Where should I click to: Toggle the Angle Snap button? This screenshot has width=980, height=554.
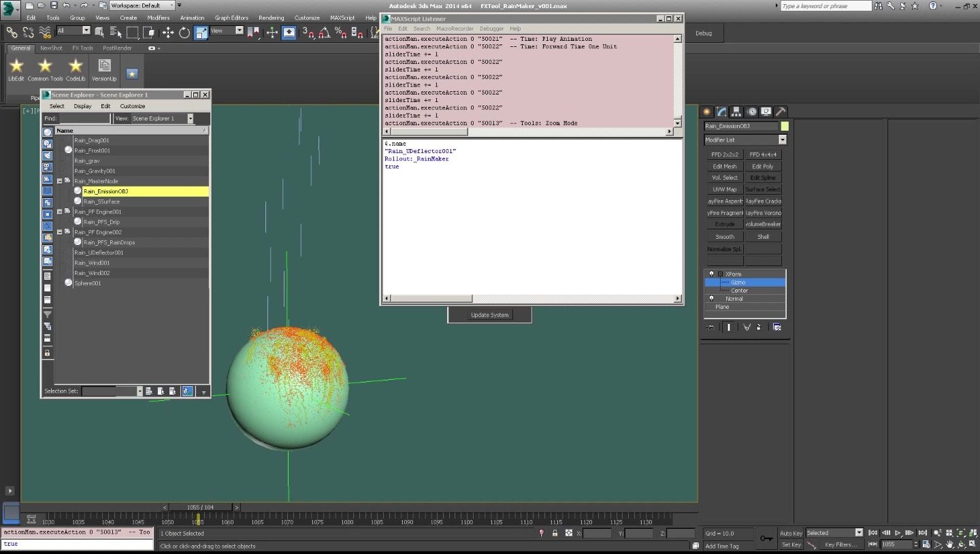[325, 33]
